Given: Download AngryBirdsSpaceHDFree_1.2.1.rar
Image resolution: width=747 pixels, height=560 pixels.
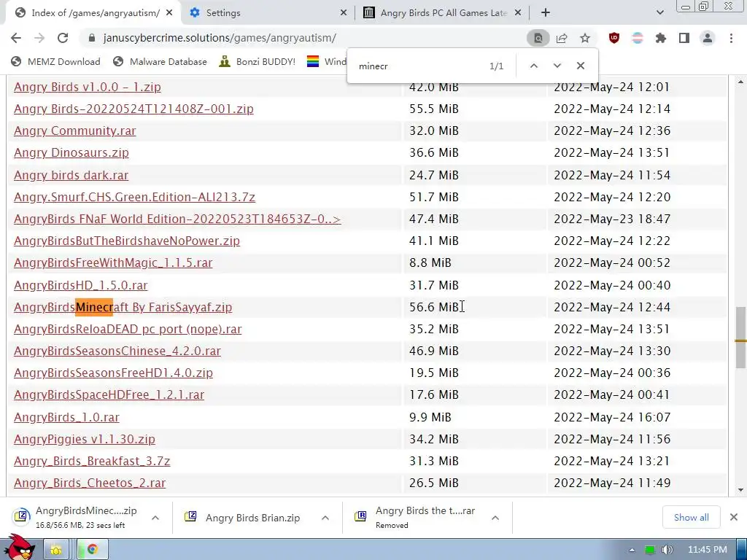Looking at the screenshot, I should click(109, 394).
